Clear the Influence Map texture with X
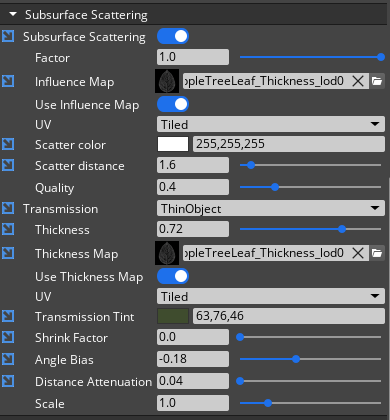Image resolution: width=390 pixels, height=420 pixels. pyautogui.click(x=358, y=81)
